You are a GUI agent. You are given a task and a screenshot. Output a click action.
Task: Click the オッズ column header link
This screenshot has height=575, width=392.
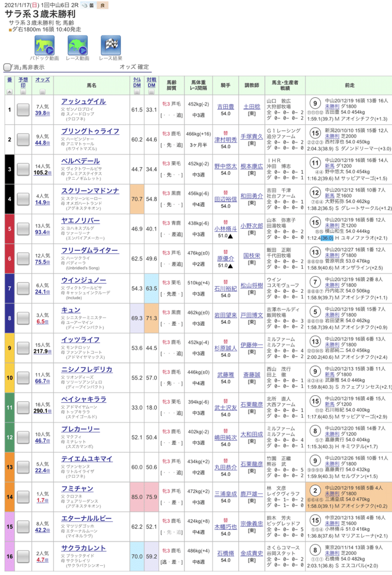click(43, 79)
